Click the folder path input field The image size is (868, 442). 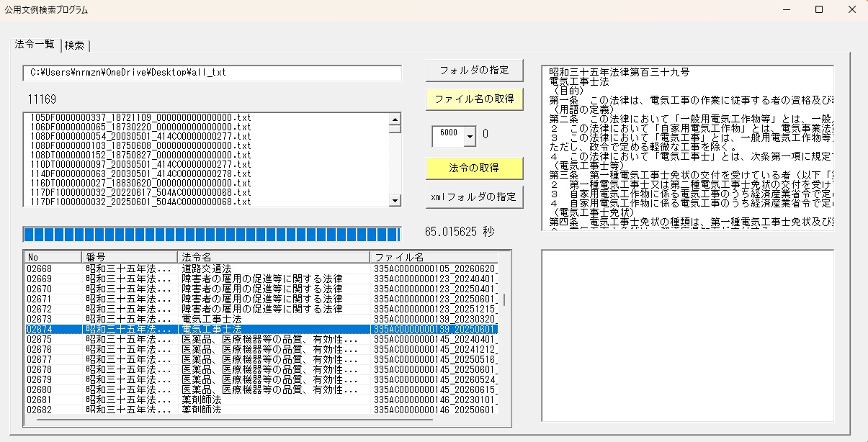click(x=212, y=73)
